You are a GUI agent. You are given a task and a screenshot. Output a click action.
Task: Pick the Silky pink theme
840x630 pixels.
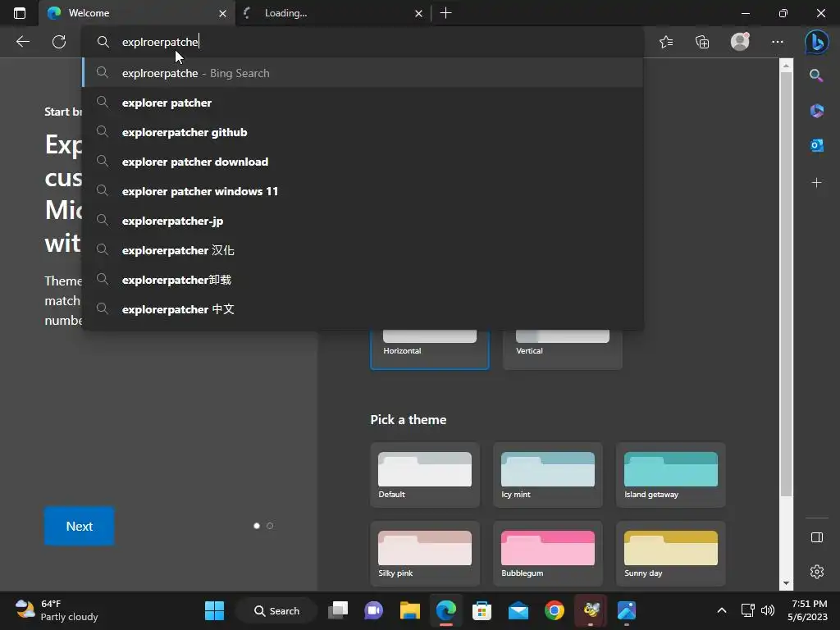(425, 554)
